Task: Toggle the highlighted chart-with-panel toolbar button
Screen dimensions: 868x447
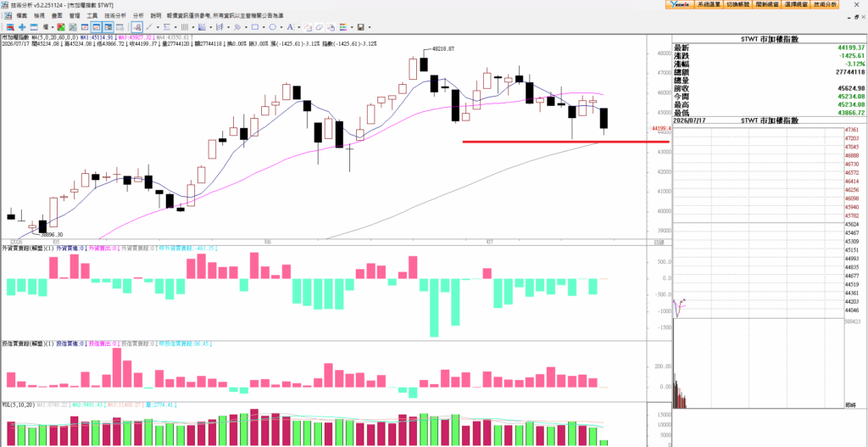Action: point(108,27)
